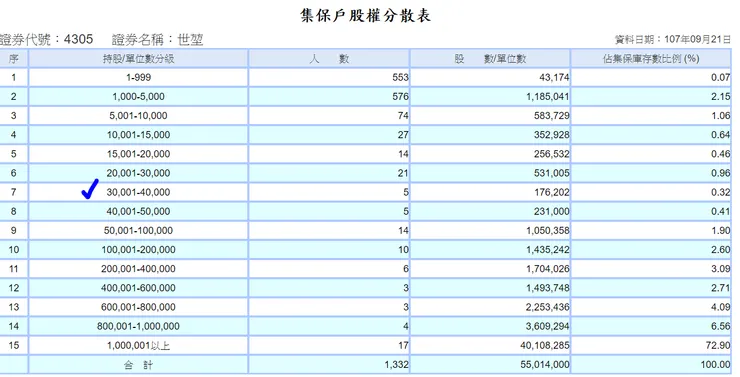
Task: Click the share amount 3,609,294
Action: [548, 326]
